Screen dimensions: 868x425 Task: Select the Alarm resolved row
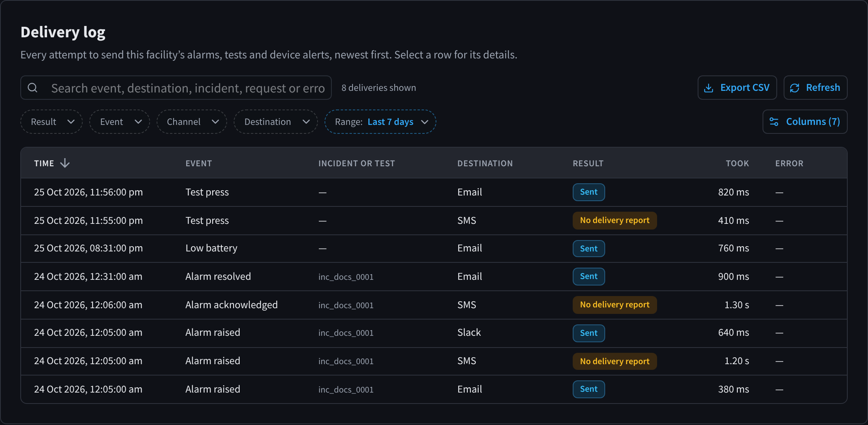click(x=434, y=277)
